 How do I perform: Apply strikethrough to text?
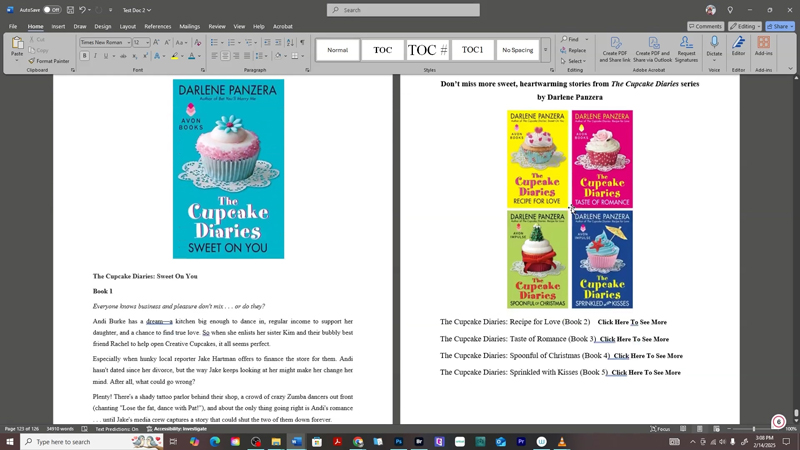(123, 56)
